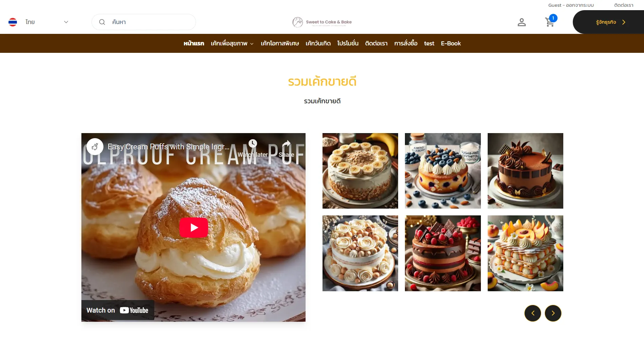The image size is (644, 339).
Task: Click the YouTube channel avatar icon
Action: (95, 147)
